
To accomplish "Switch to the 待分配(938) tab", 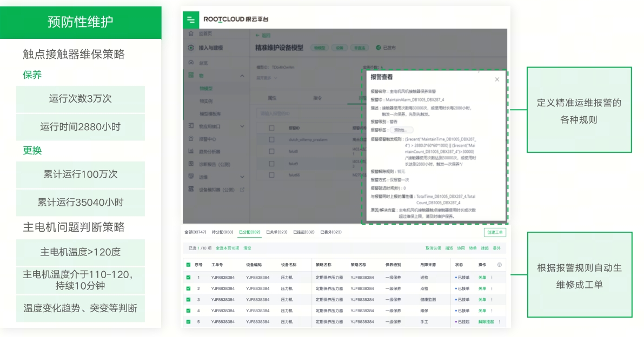I will (x=223, y=232).
